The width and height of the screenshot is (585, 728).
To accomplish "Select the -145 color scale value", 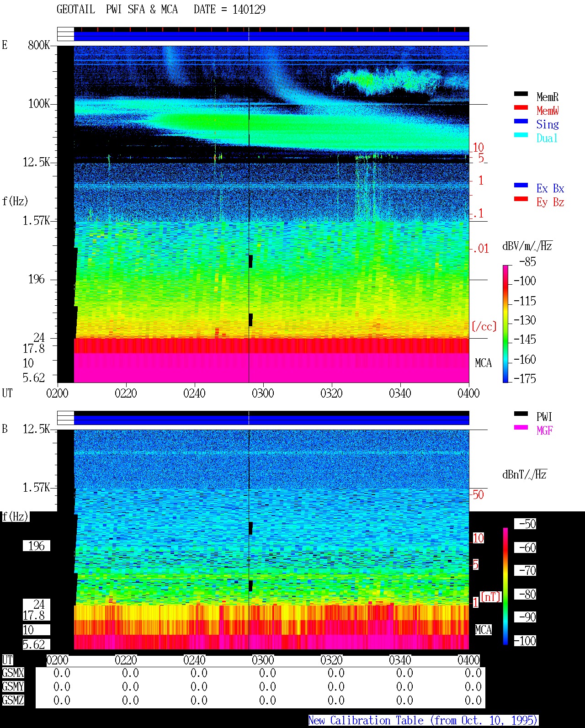I will [x=525, y=340].
